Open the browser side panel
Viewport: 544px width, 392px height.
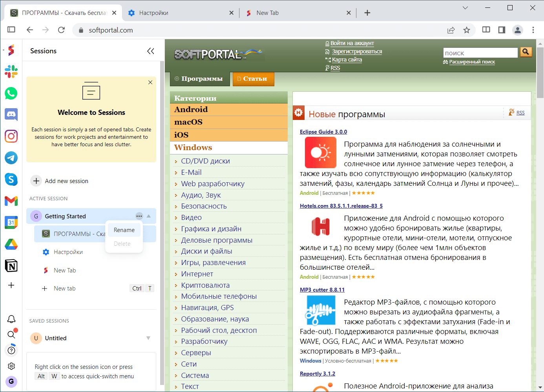click(x=502, y=30)
